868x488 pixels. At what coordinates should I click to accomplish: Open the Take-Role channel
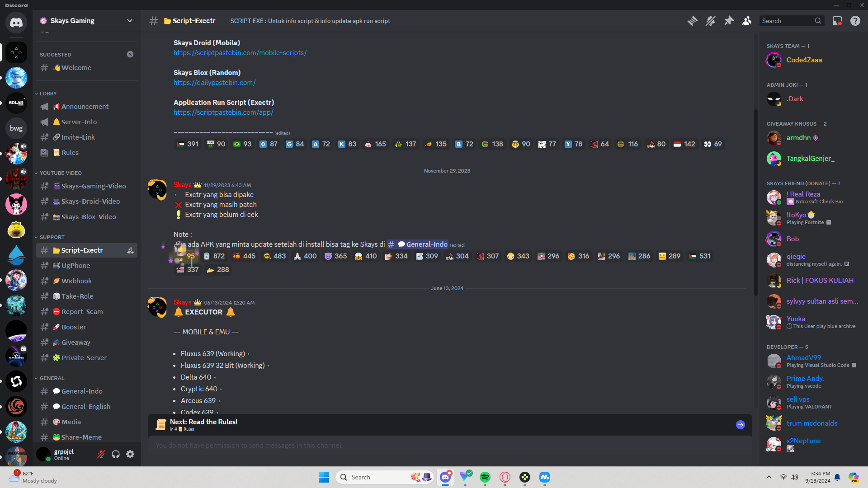point(87,296)
